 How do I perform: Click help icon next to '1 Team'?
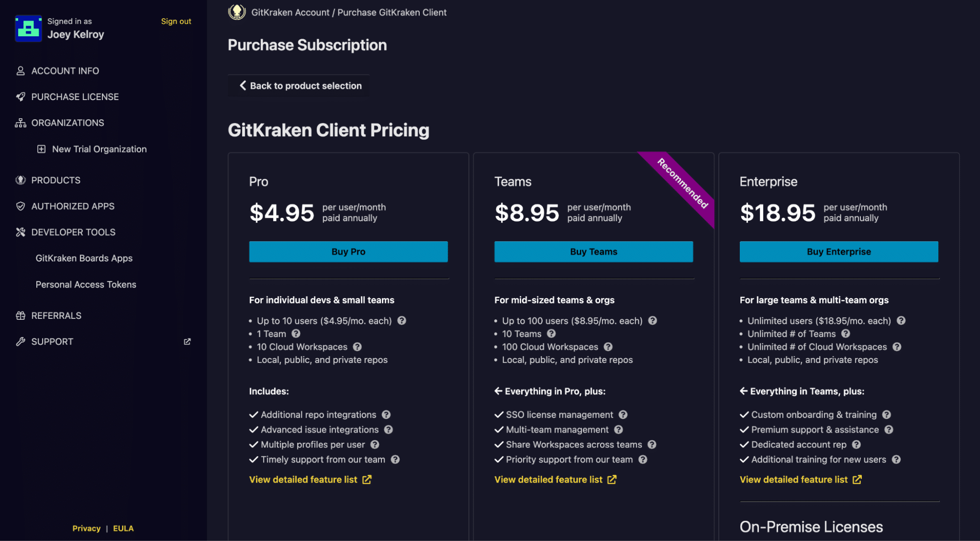point(296,334)
